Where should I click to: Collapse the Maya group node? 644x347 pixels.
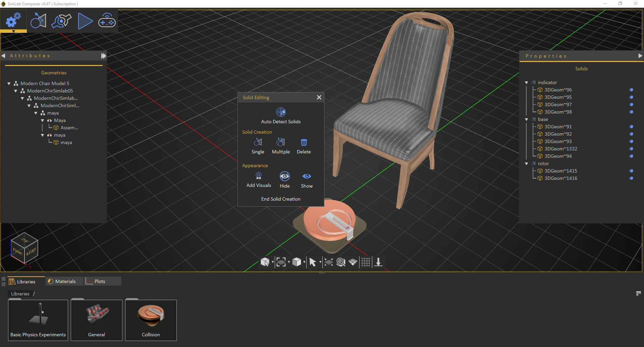click(43, 120)
